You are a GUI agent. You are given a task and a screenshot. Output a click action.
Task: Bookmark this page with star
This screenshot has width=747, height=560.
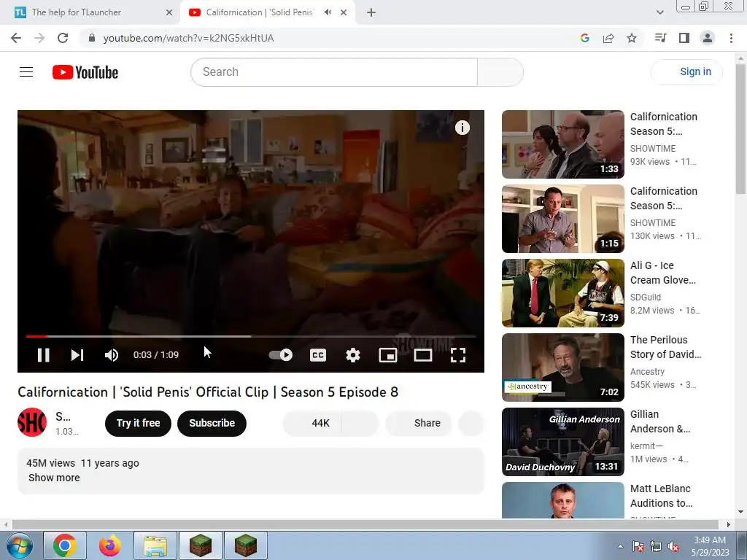tap(632, 38)
